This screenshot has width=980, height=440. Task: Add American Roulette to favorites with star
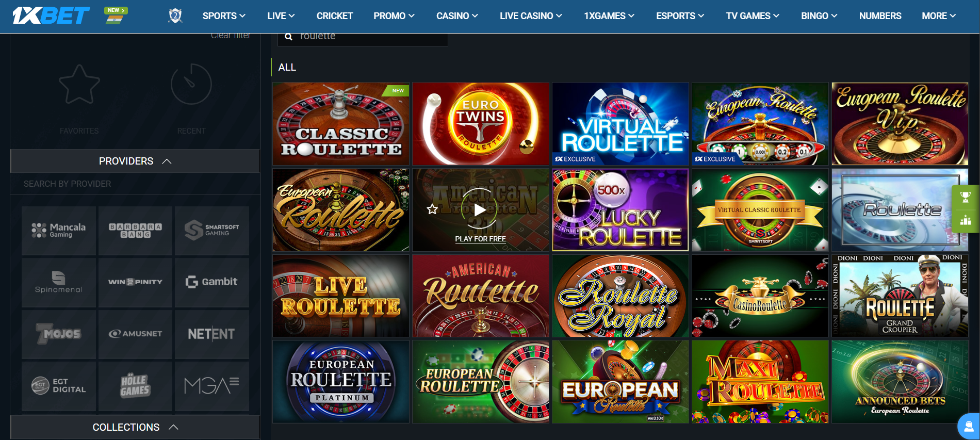pos(432,209)
